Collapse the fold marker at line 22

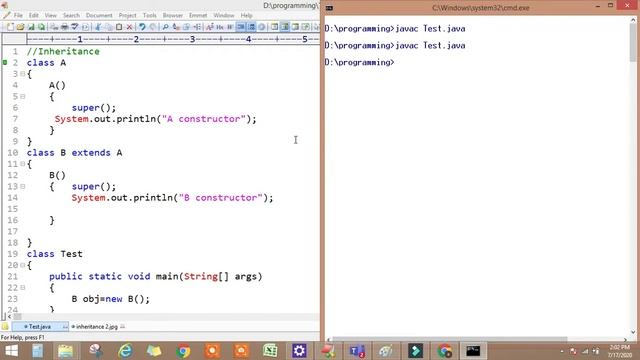point(23,287)
